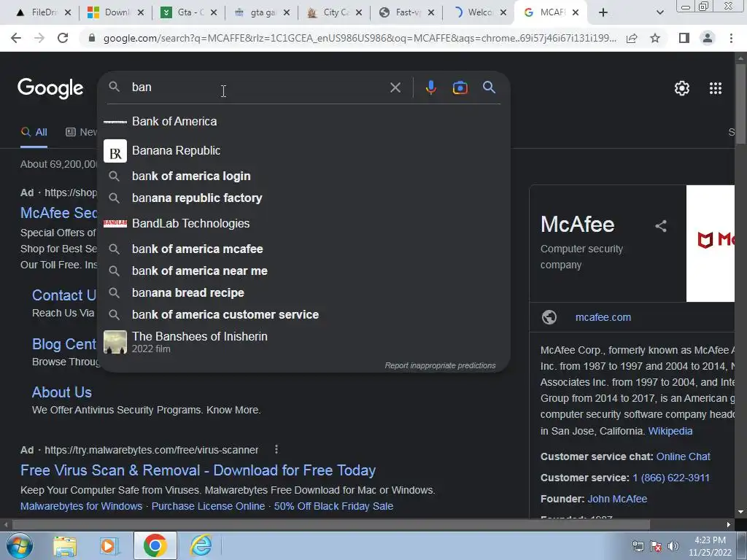The height and width of the screenshot is (560, 747).
Task: Close the MCAFFE Google tab
Action: coord(576,13)
